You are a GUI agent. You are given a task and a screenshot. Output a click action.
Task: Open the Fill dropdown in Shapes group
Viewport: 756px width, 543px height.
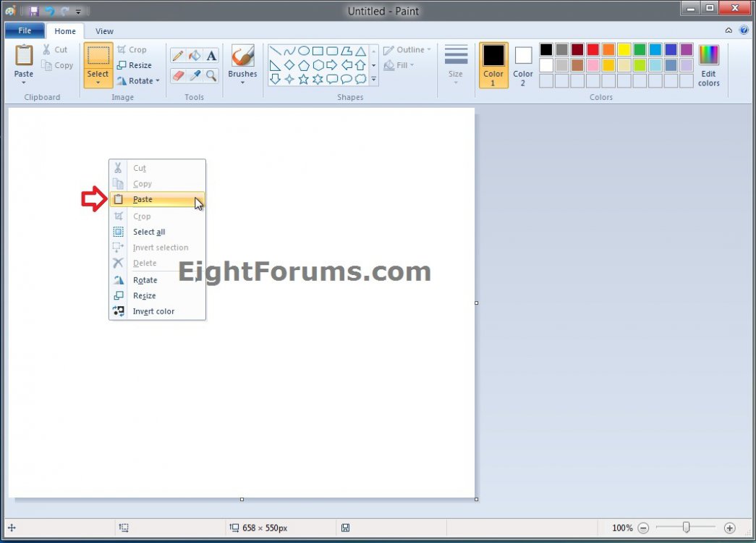click(399, 65)
